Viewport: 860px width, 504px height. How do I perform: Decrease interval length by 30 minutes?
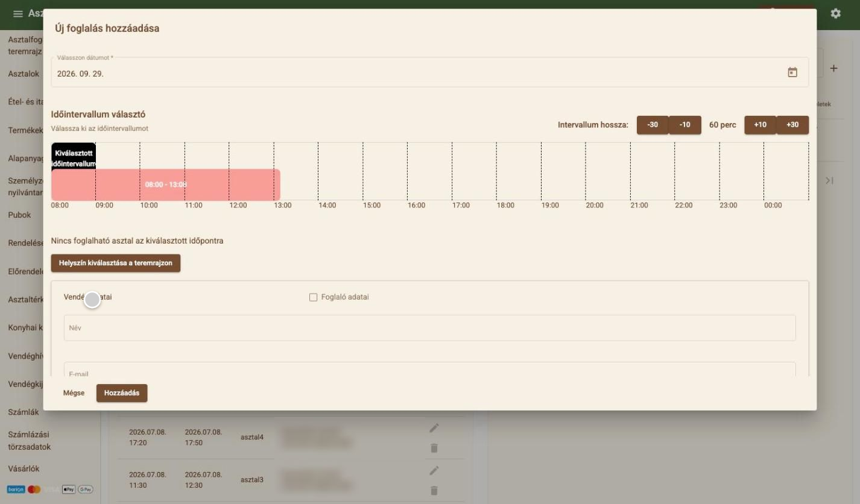click(x=653, y=125)
